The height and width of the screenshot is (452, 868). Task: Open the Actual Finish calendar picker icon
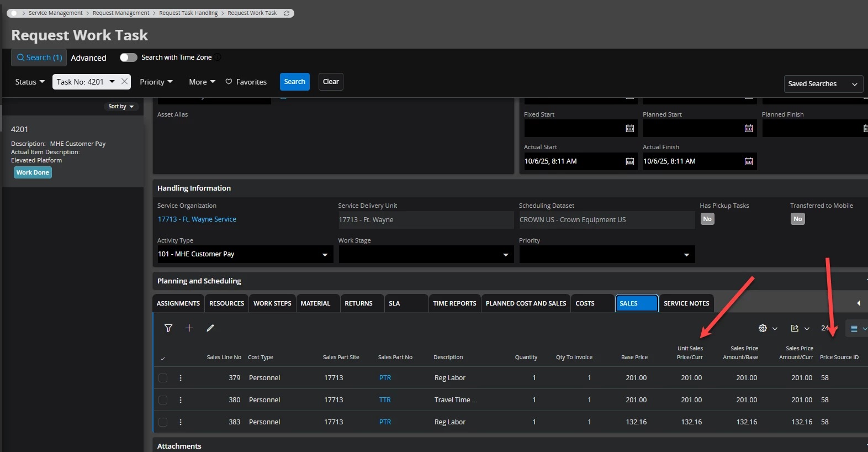pos(749,161)
